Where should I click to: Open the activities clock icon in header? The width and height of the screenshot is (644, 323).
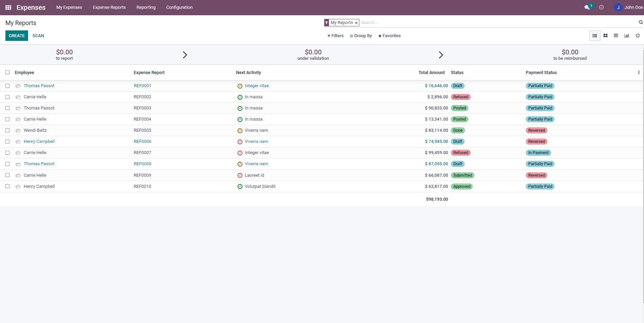click(601, 7)
